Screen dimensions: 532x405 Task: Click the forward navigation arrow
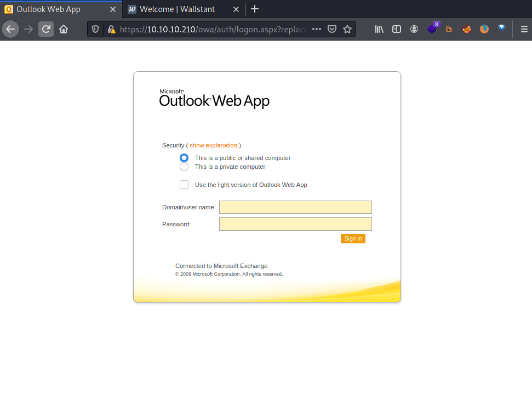click(28, 29)
